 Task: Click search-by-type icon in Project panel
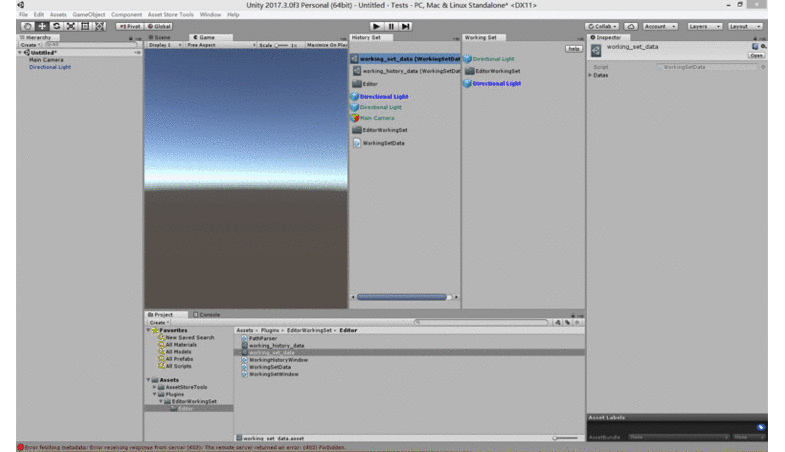(x=558, y=322)
